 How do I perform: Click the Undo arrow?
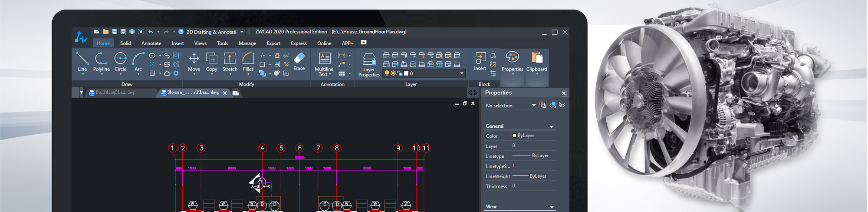click(151, 32)
